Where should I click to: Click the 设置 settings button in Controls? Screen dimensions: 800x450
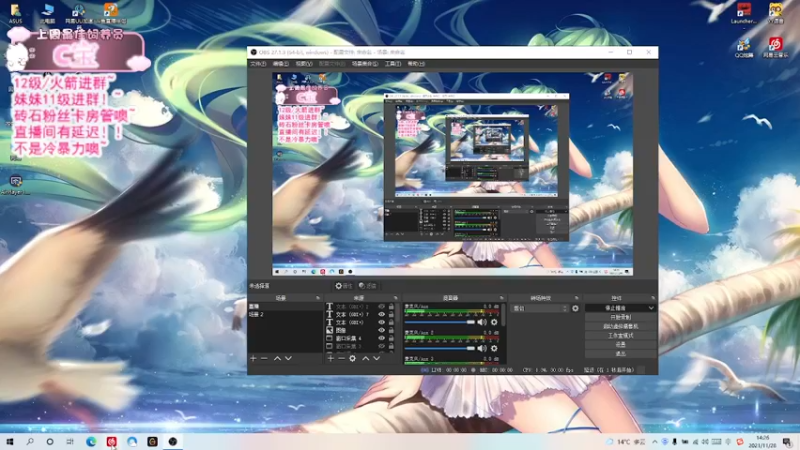pyautogui.click(x=620, y=345)
